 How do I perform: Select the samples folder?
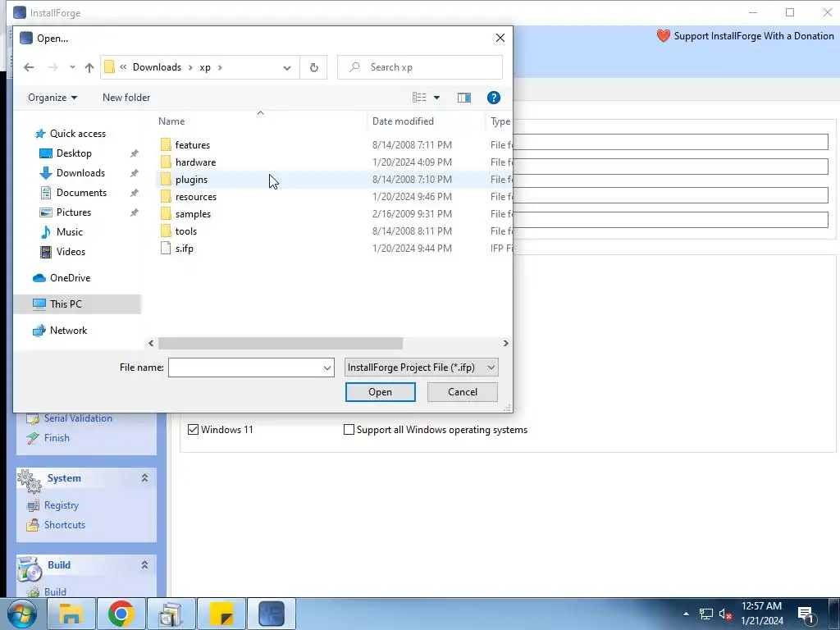click(193, 214)
